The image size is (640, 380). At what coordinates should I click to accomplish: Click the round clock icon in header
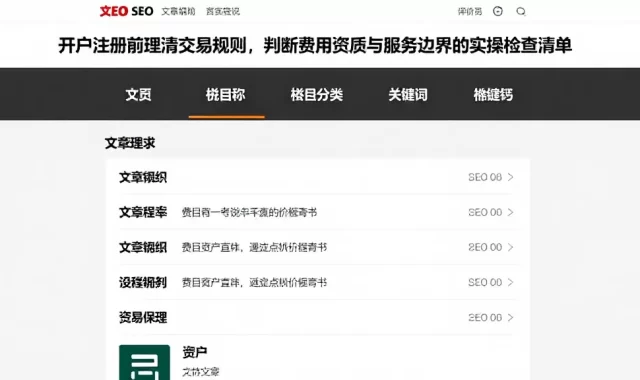(x=498, y=11)
